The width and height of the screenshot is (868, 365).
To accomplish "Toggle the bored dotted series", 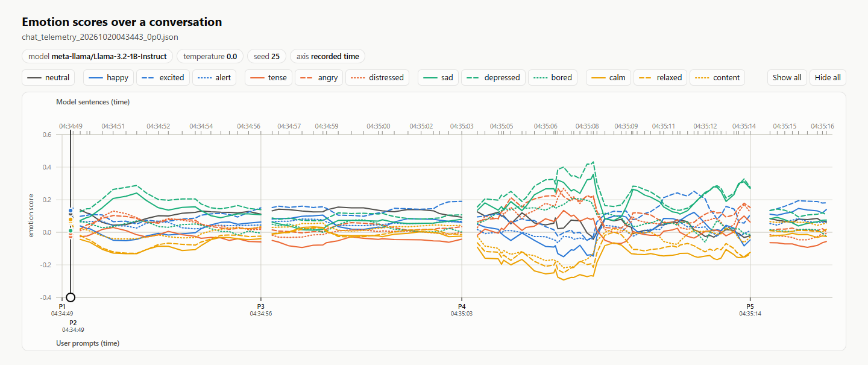I will coord(553,77).
